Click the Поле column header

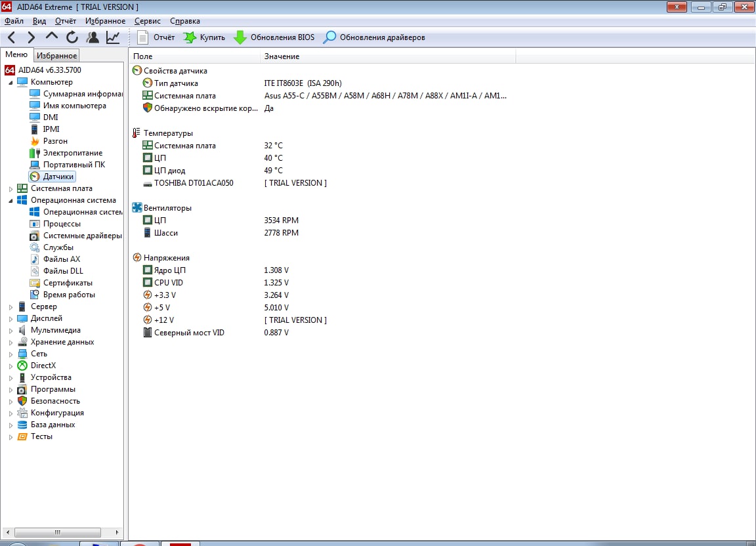tap(195, 56)
